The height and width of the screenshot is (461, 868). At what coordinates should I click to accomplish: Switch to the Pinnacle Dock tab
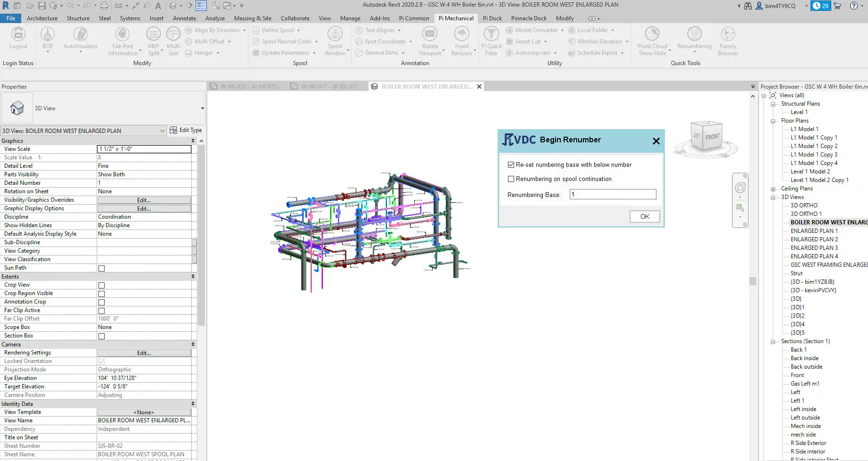529,18
